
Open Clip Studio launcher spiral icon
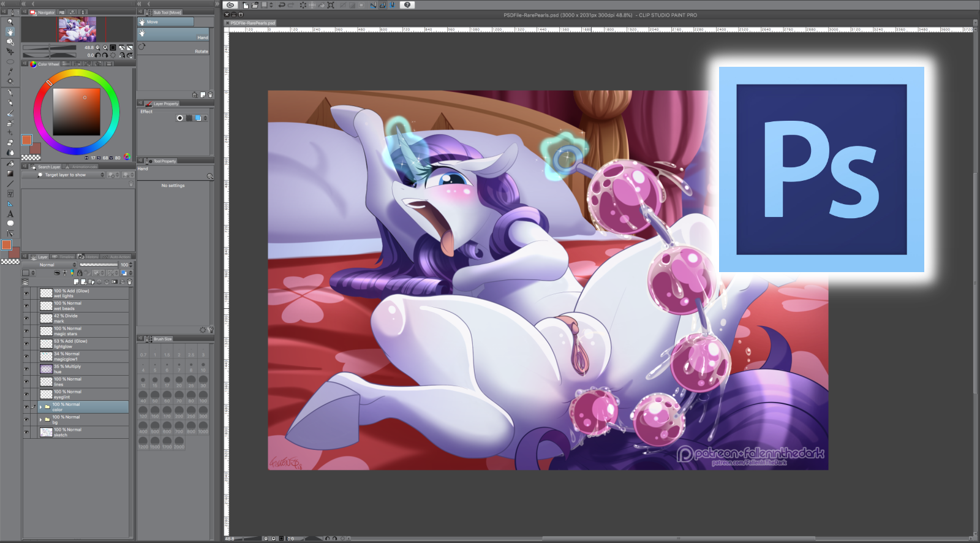(230, 5)
